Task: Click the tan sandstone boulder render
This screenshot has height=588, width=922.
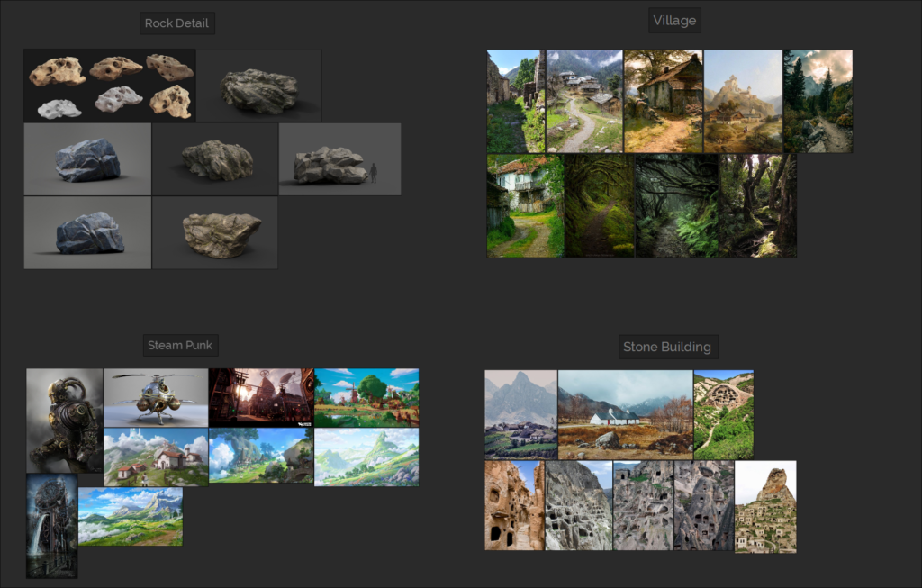Action: coord(214,233)
